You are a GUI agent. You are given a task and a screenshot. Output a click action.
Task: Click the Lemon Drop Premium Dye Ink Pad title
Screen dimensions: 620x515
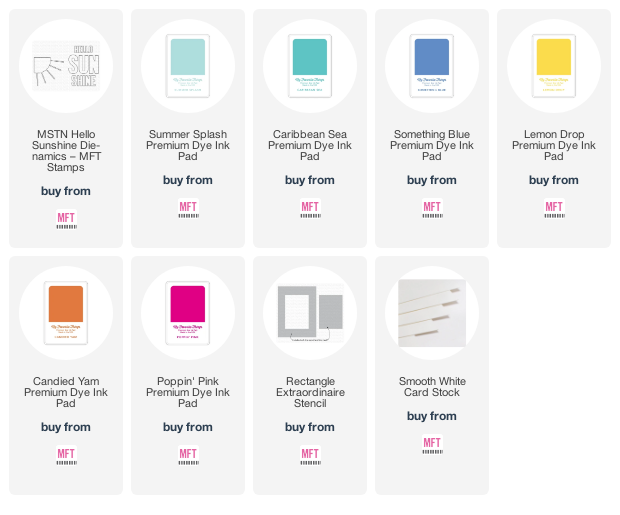pos(554,145)
